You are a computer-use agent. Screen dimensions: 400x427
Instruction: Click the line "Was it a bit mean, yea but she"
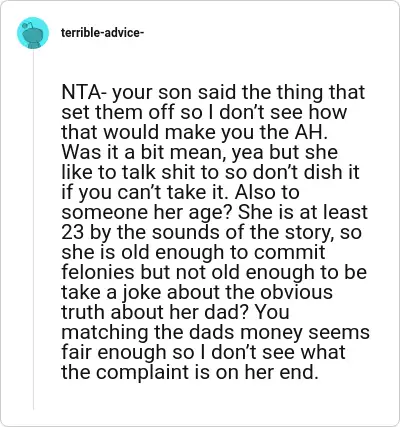click(199, 152)
